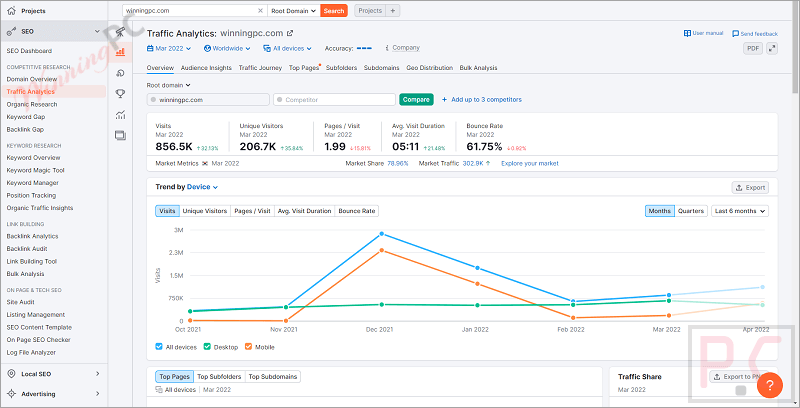Open the Top Pages tab in navigation

pyautogui.click(x=304, y=68)
